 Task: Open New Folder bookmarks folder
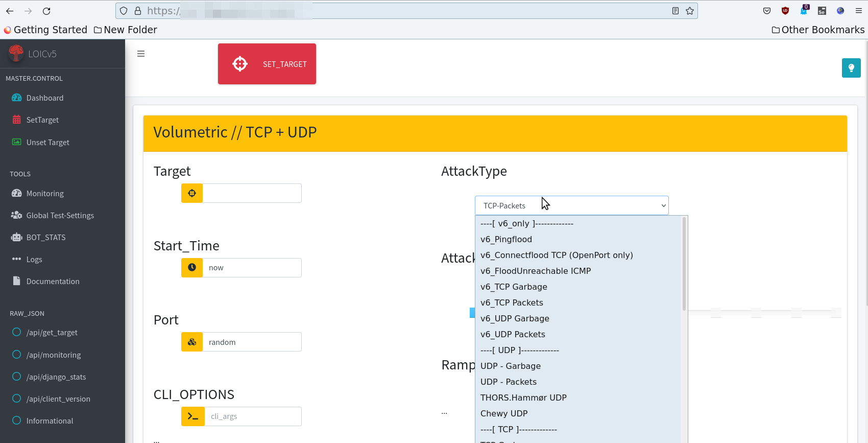126,30
